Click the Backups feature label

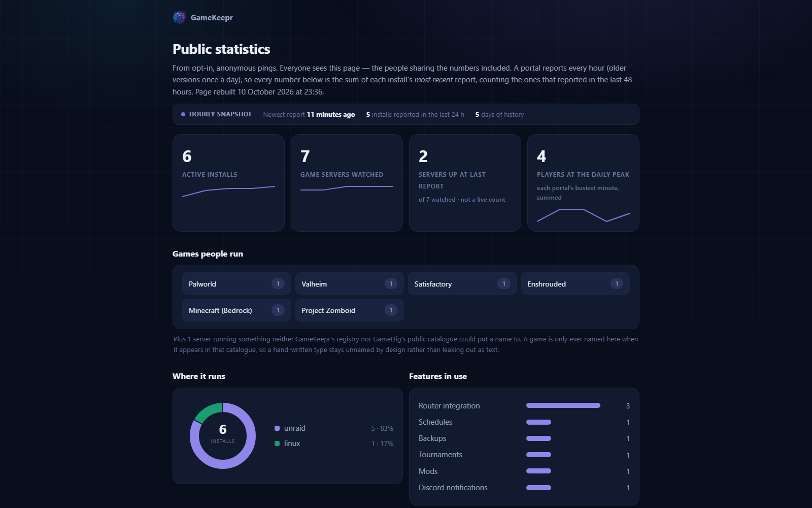(432, 438)
